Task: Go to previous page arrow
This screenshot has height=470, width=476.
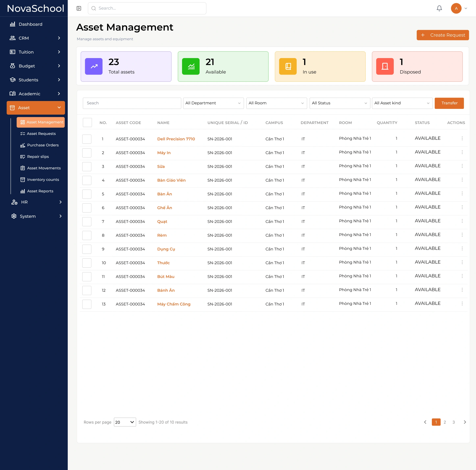Action: tap(425, 422)
